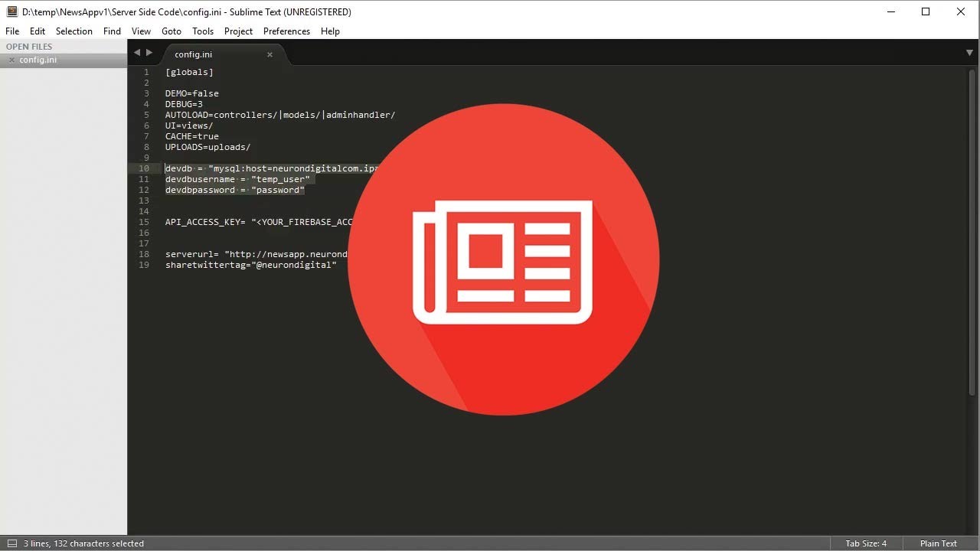Image resolution: width=980 pixels, height=551 pixels.
Task: Minimize the Sublime Text window
Action: pos(891,11)
